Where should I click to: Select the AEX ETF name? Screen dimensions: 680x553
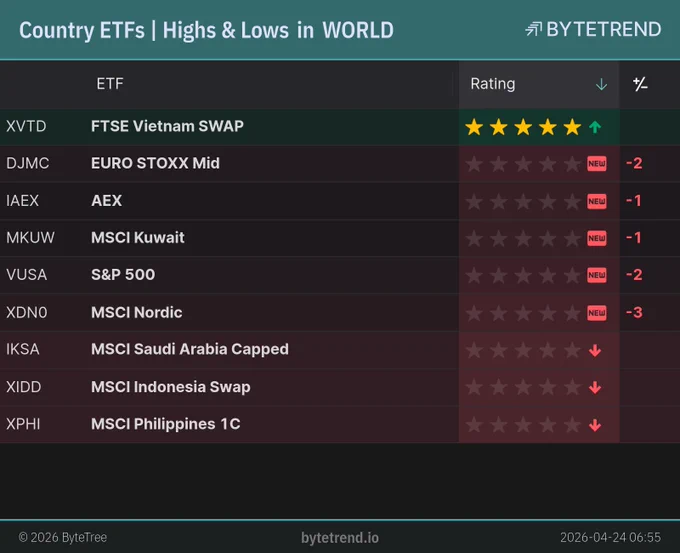click(107, 201)
